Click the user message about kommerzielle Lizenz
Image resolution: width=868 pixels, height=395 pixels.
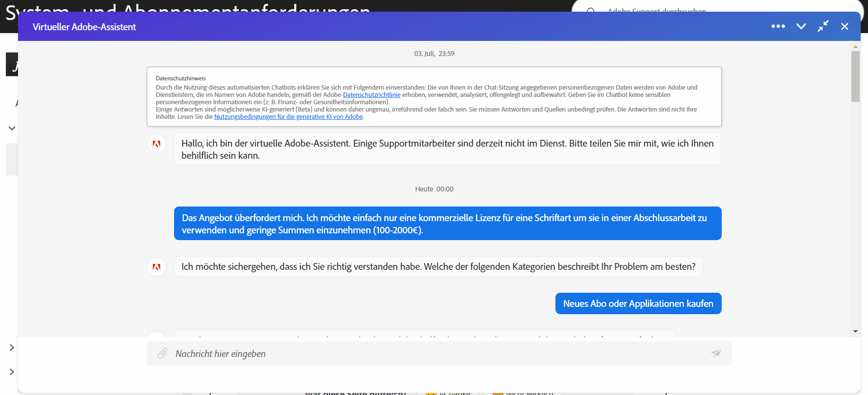click(x=448, y=224)
